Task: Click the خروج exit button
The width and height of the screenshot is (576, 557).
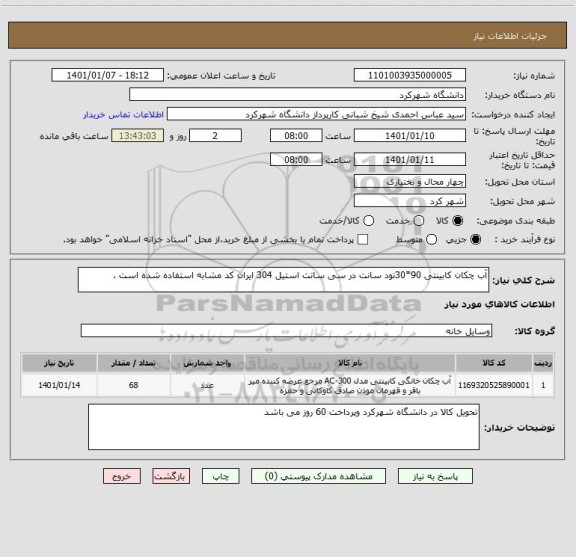Action: click(122, 476)
